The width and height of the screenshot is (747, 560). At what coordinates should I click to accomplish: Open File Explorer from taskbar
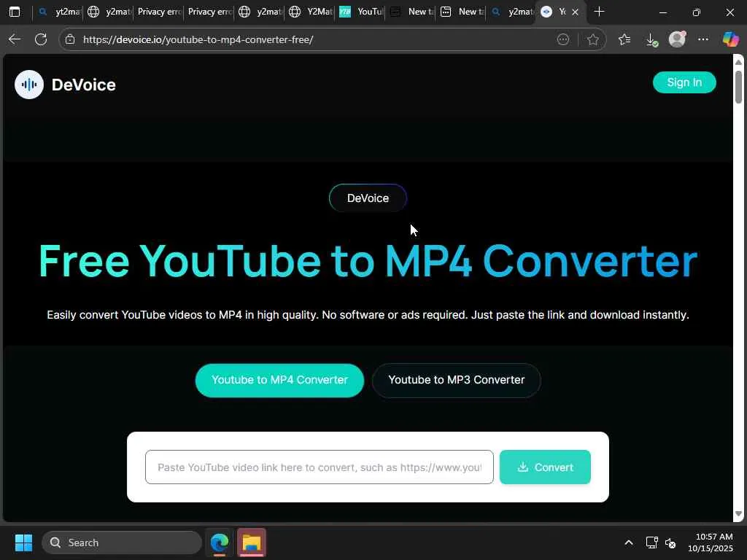pyautogui.click(x=252, y=542)
